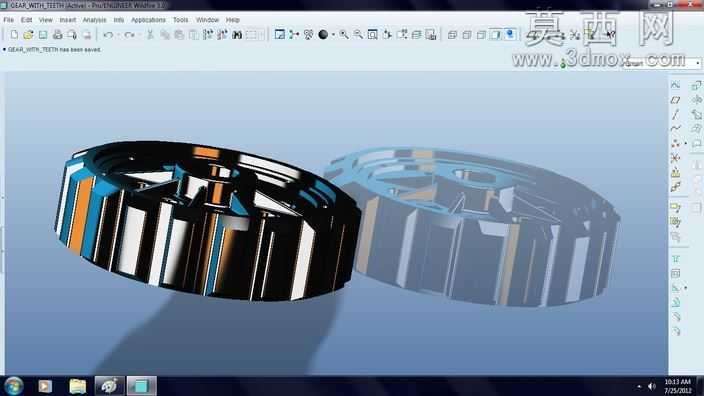Viewport: 704px width, 396px height.
Task: Open the Info menu
Action: point(119,20)
